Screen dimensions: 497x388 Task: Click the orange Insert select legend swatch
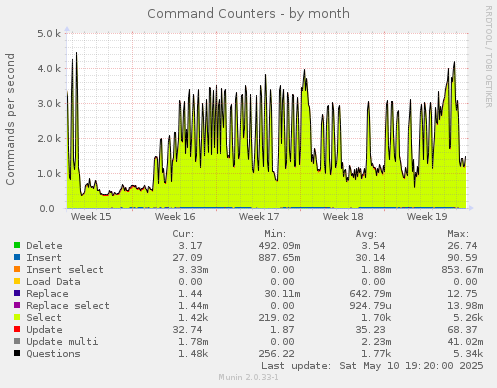click(17, 269)
